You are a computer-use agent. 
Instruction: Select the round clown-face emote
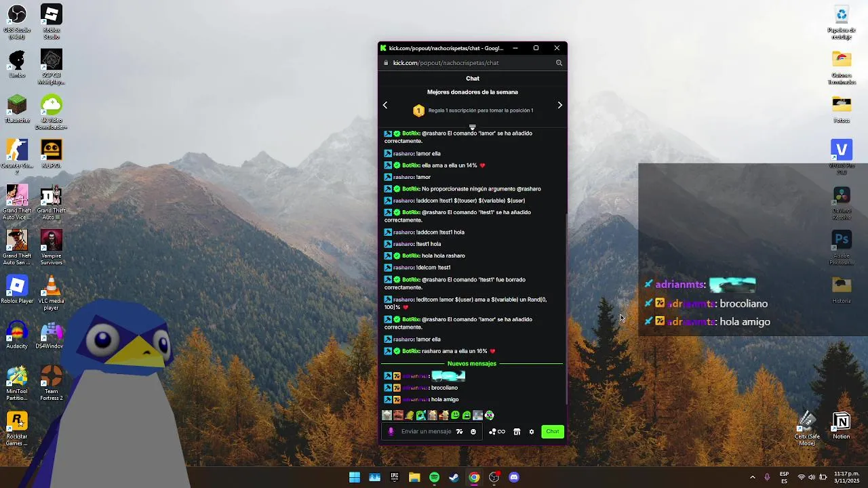(x=490, y=415)
